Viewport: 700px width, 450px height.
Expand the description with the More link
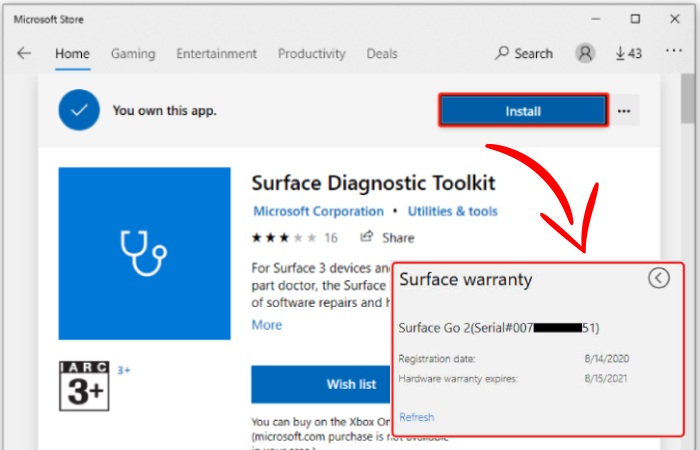[267, 325]
